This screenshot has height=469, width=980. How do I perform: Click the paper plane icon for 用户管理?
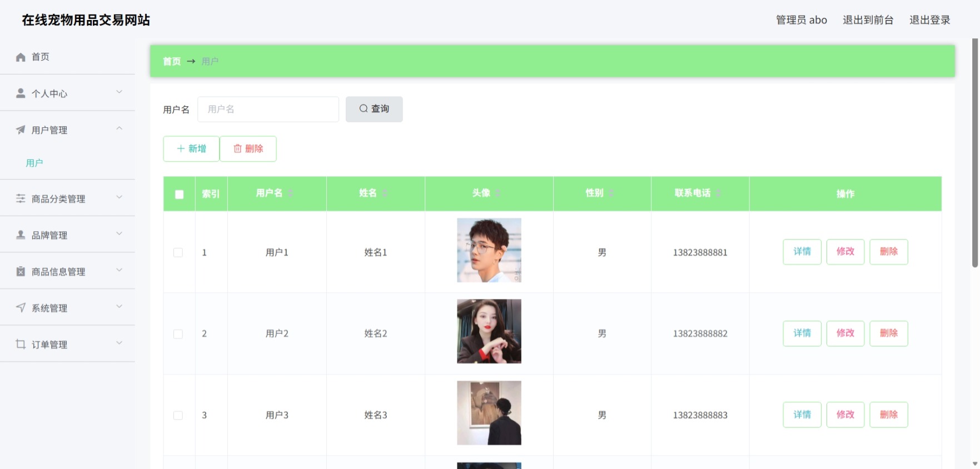(21, 129)
